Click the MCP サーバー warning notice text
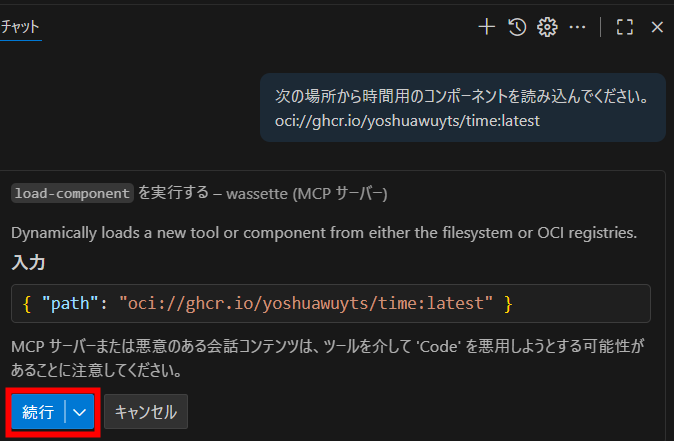Viewport: 674px width, 441px height. [x=328, y=358]
